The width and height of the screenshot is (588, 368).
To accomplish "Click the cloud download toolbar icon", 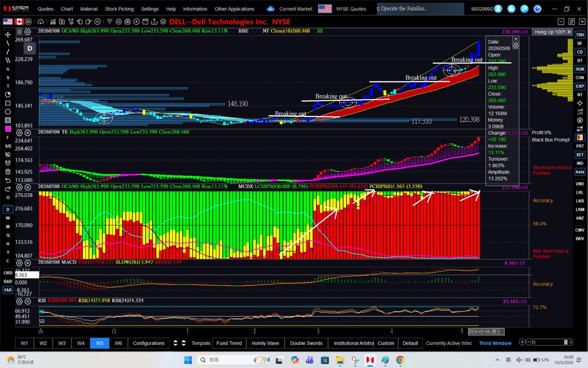I will pyautogui.click(x=41, y=22).
